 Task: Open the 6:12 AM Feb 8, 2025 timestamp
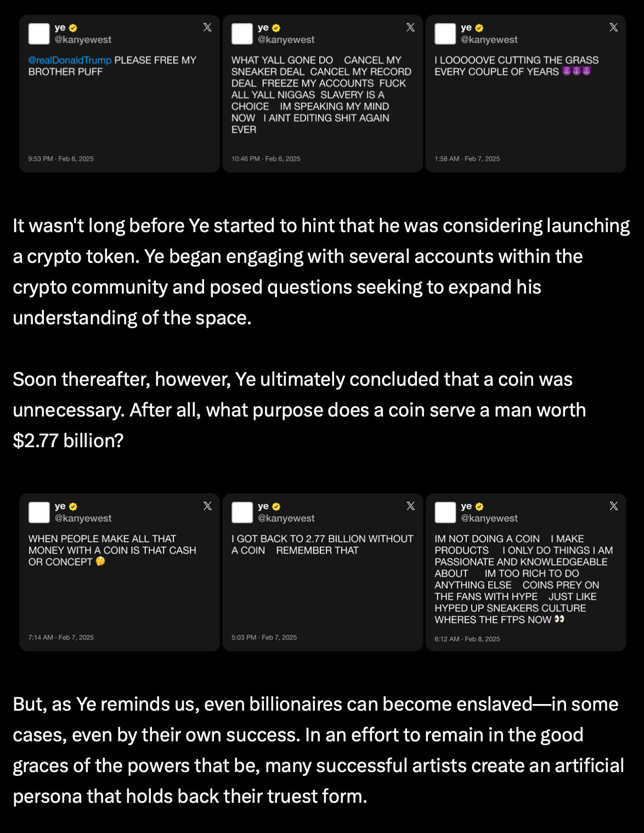coord(467,639)
